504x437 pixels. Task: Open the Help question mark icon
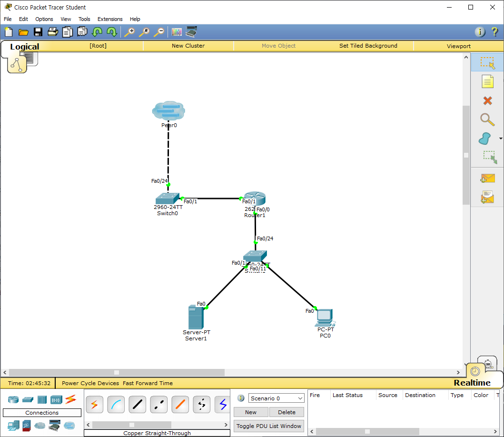[494, 32]
